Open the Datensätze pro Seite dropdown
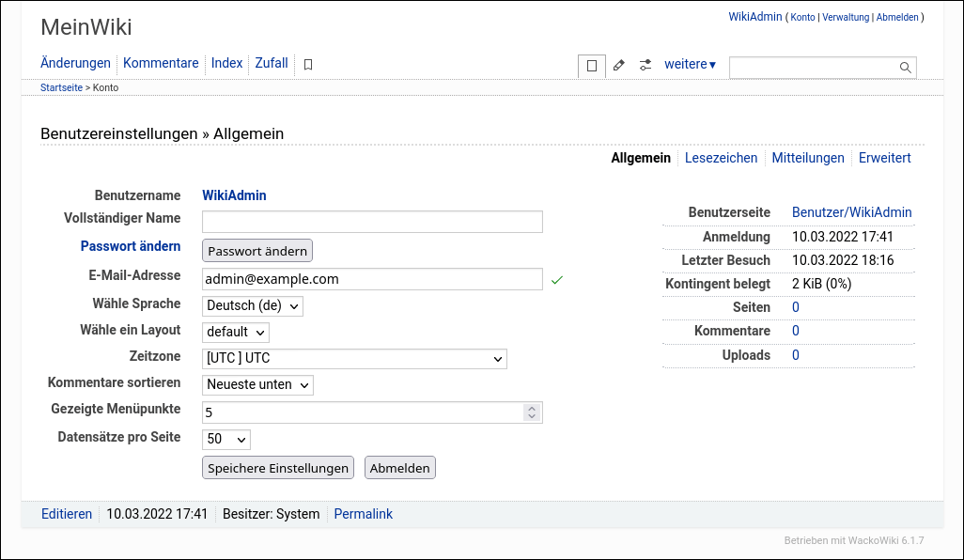The height and width of the screenshot is (560, 964). pos(225,439)
